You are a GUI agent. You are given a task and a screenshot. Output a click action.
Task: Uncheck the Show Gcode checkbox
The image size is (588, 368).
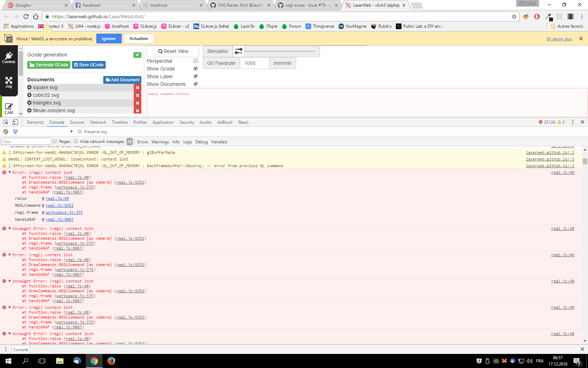tap(196, 69)
